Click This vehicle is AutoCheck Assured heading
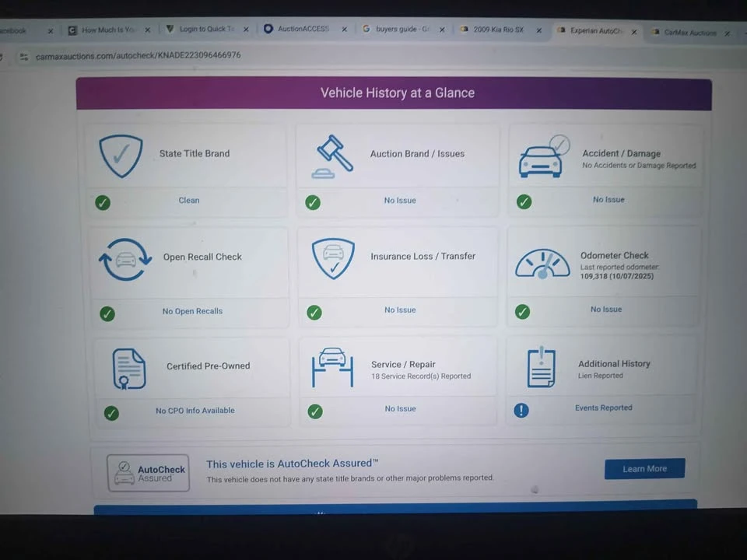Screen dimensions: 747x560 pos(292,464)
